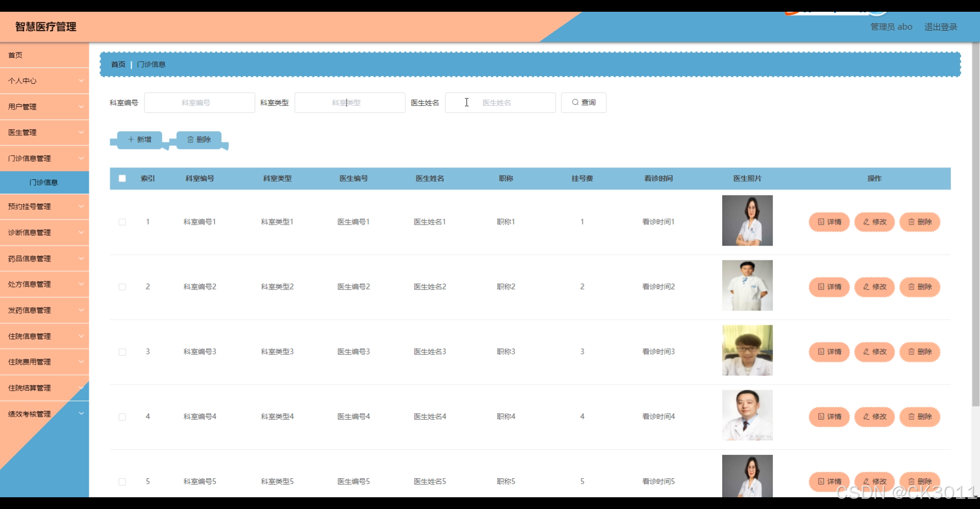The width and height of the screenshot is (980, 509).
Task: Open 首页 from the breadcrumb
Action: pyautogui.click(x=117, y=64)
